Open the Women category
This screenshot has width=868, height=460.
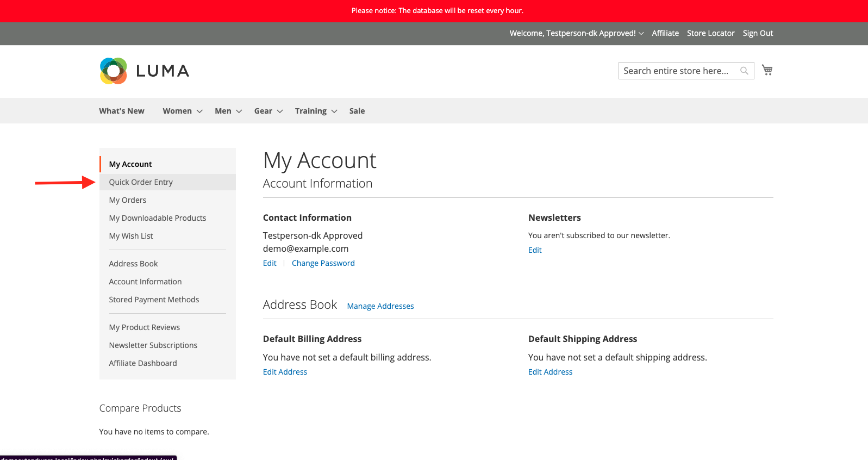click(x=177, y=111)
